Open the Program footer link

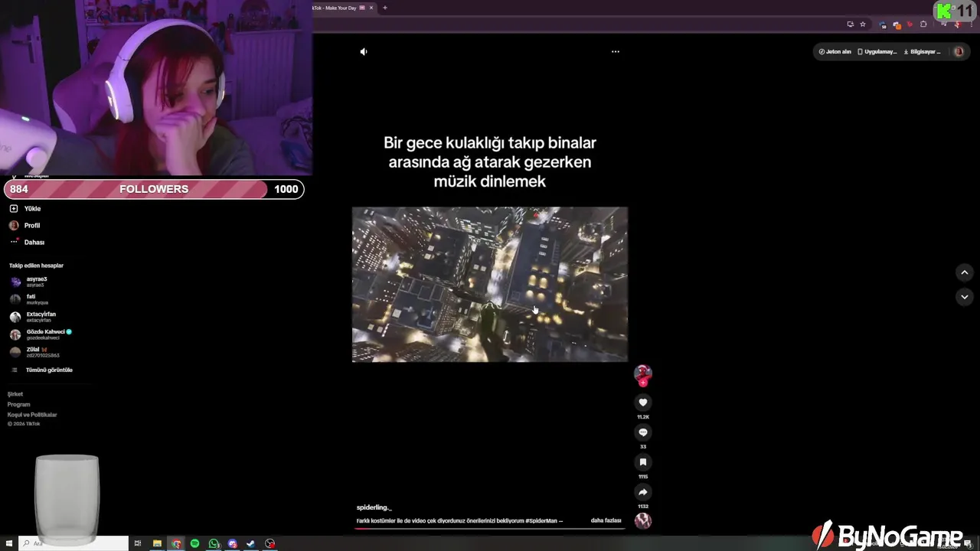click(x=18, y=404)
